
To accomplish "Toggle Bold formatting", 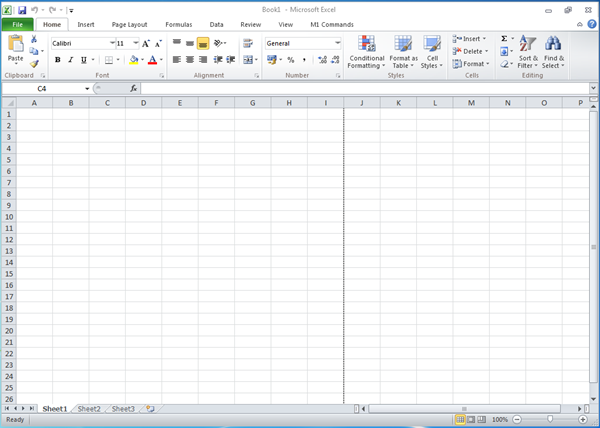I will click(57, 60).
